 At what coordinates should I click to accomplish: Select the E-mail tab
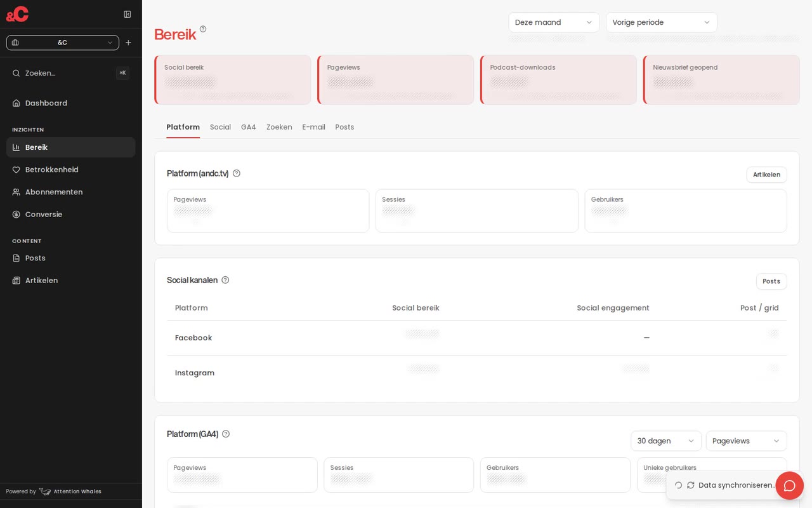pos(313,127)
